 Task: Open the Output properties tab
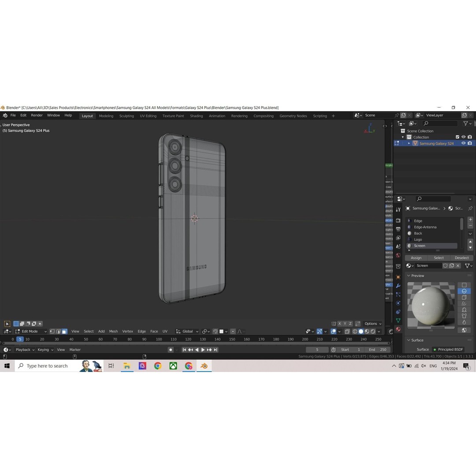coord(398,229)
